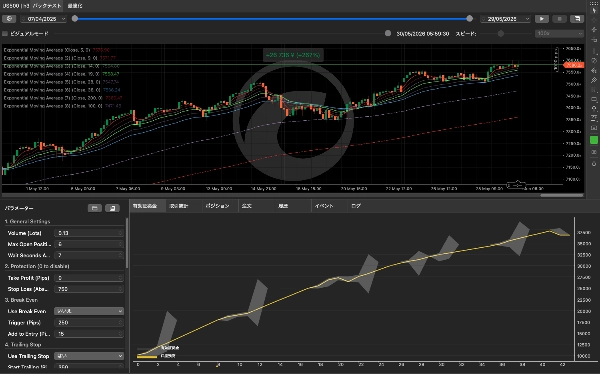The image size is (600, 374).
Task: Open the イベント events tab
Action: (324, 206)
